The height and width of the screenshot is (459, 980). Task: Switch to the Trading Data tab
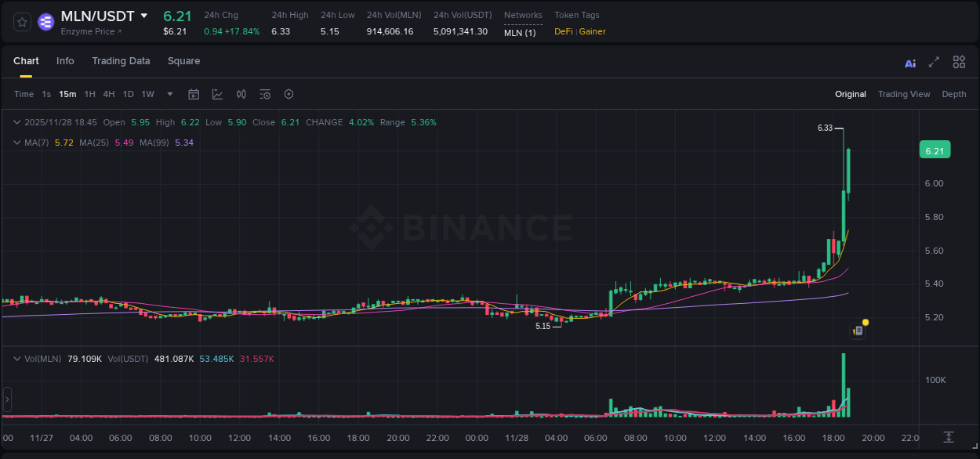[x=121, y=61]
